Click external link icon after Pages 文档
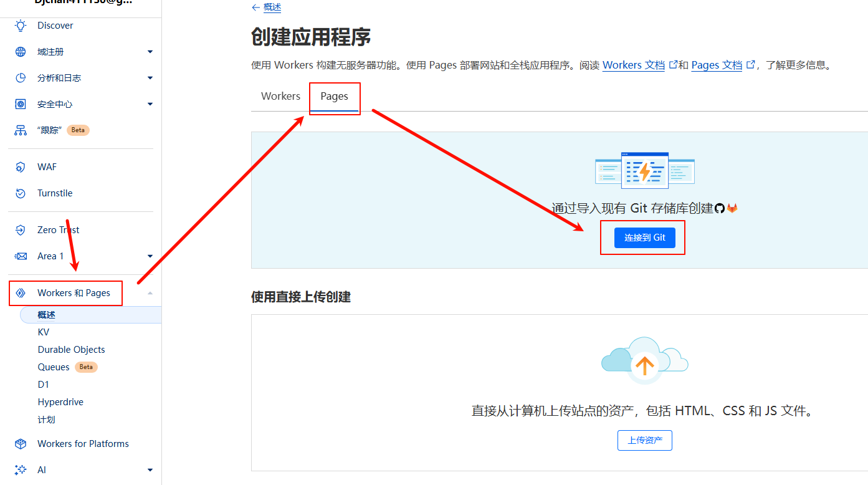Image resolution: width=868 pixels, height=485 pixels. [x=750, y=64]
